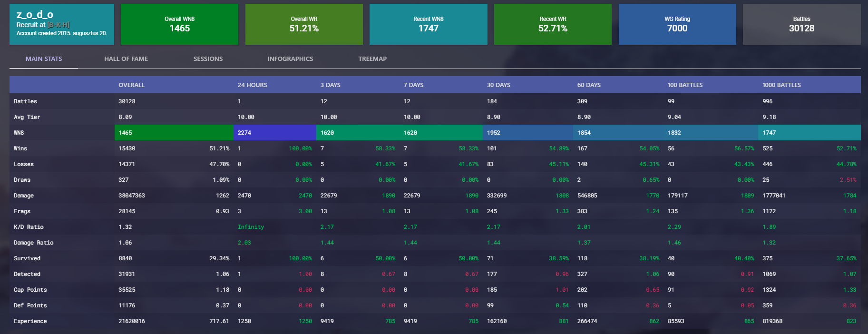This screenshot has height=334, width=868.
Task: Click overall frags value 28145
Action: (127, 211)
